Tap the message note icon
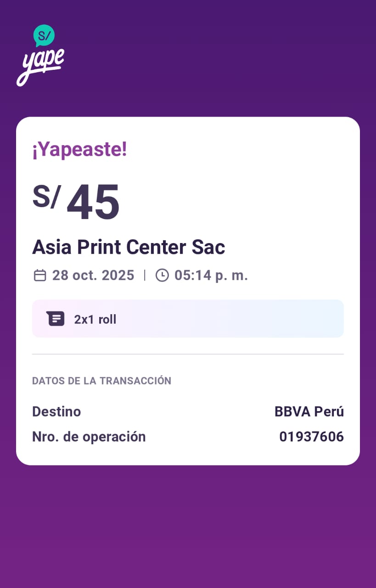 coord(55,319)
